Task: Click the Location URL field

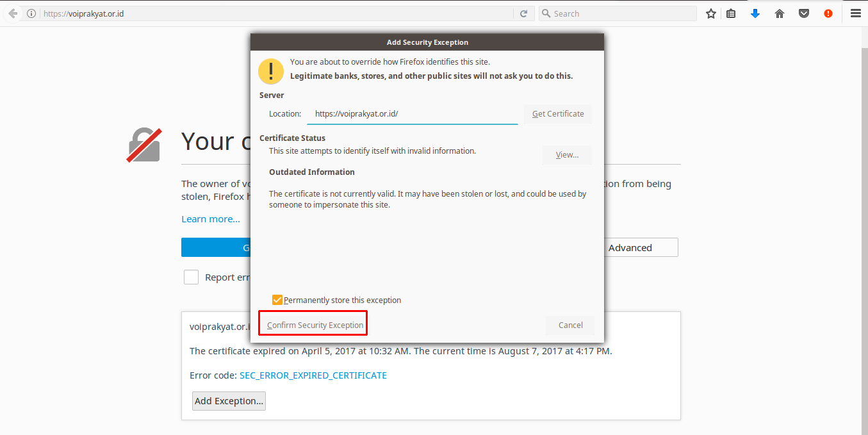Action: coord(413,114)
